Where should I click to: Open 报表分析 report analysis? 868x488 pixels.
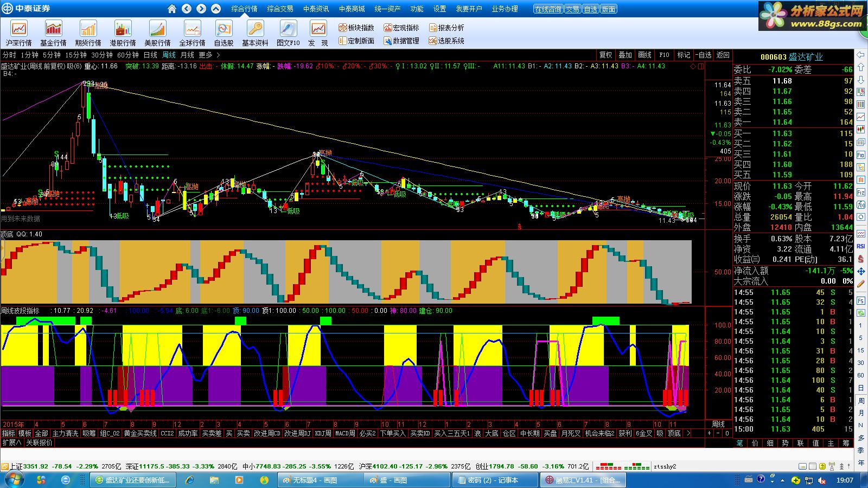(x=446, y=28)
